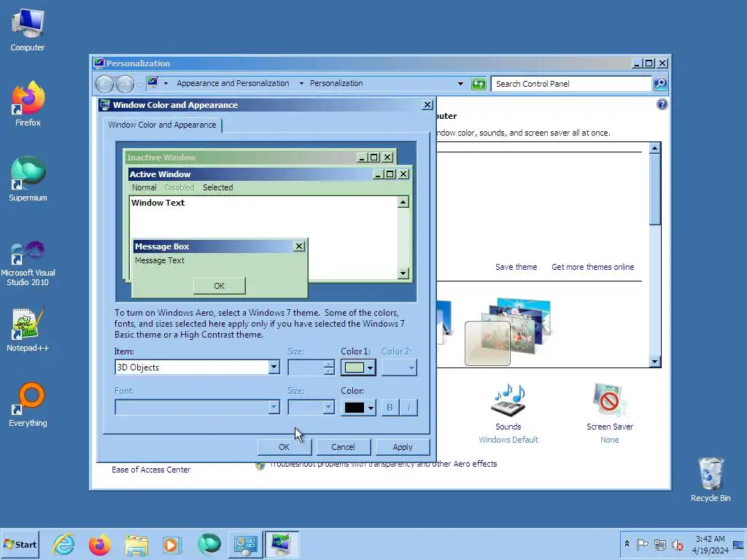
Task: Expand the Control Panel root breadcrumb arrow
Action: (166, 83)
